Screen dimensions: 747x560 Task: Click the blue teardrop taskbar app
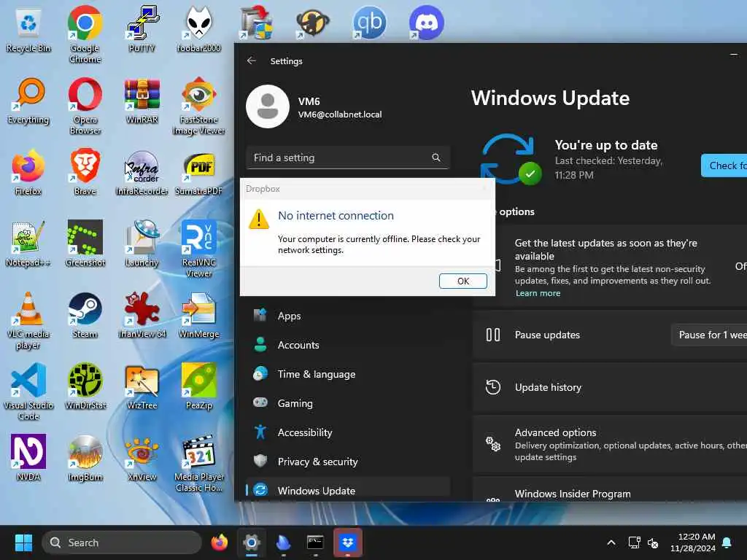[283, 542]
